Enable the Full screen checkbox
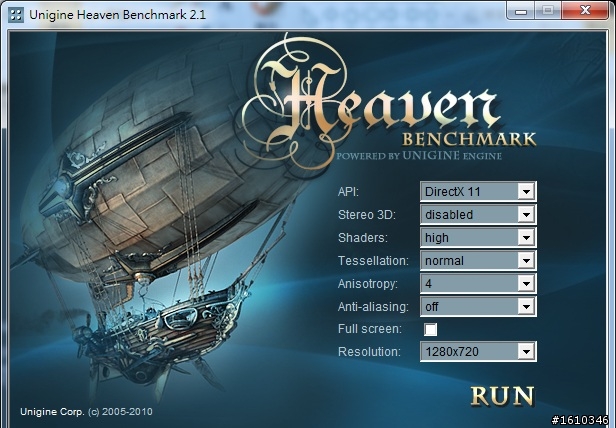The width and height of the screenshot is (616, 428). point(430,329)
